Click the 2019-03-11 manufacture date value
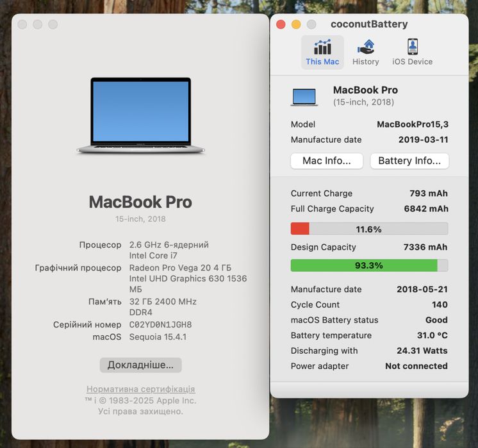This screenshot has width=478, height=448. (x=423, y=140)
